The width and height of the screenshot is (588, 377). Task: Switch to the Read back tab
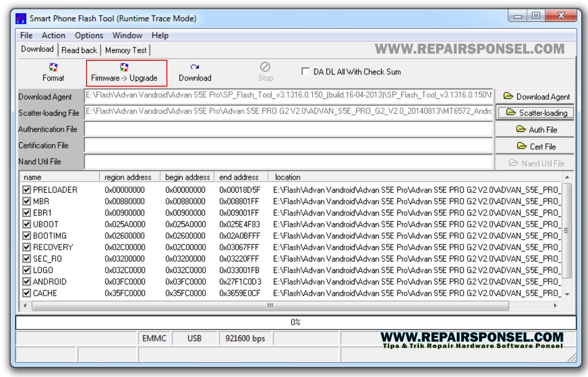point(79,50)
